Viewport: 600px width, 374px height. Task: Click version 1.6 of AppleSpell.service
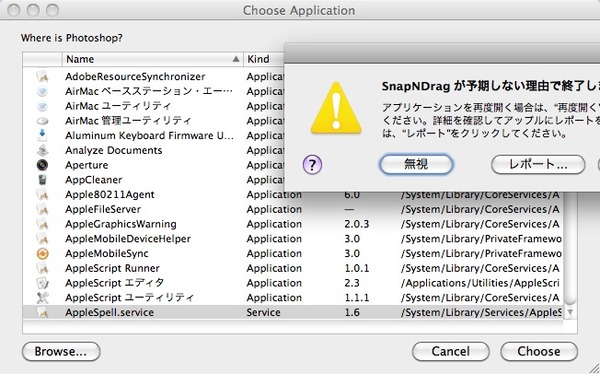pos(352,312)
